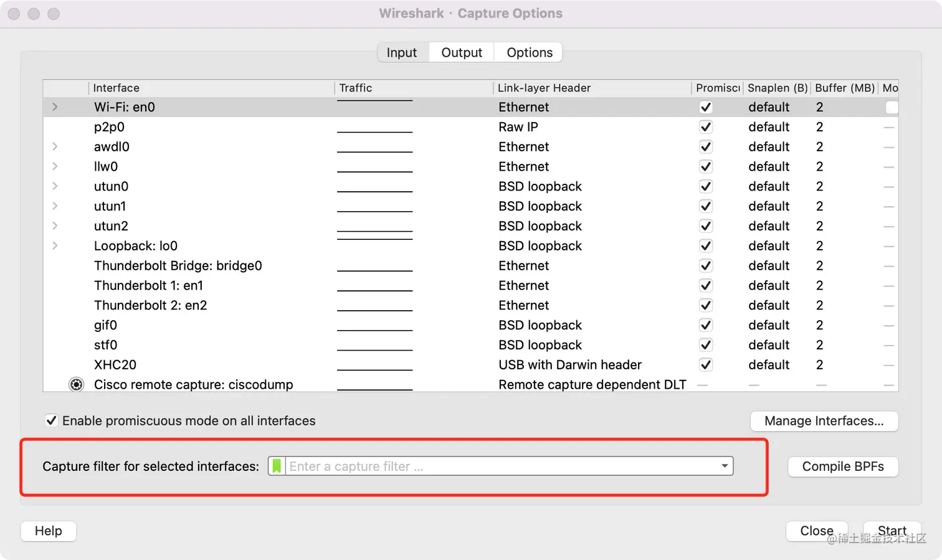Click Remote capture dependent DLT cell
This screenshot has width=942, height=560.
coord(592,384)
